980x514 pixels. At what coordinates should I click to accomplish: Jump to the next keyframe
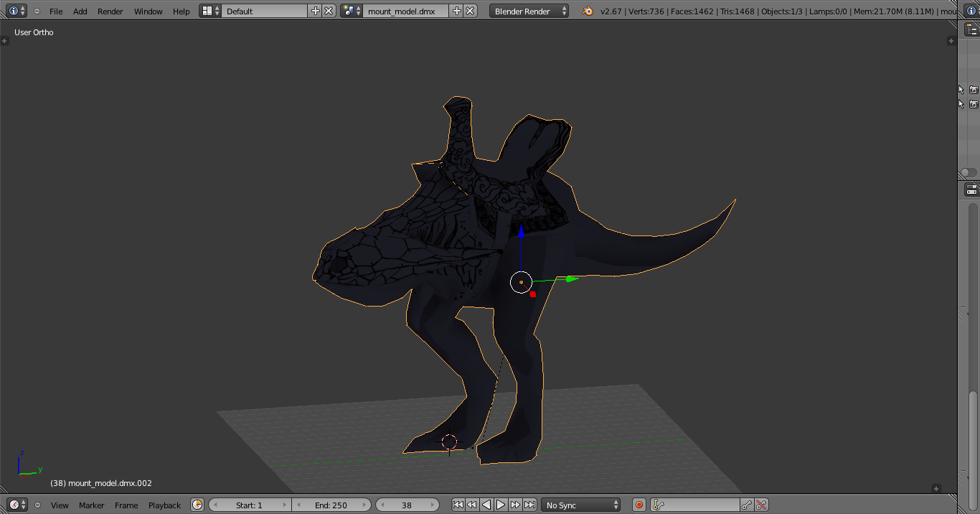(x=515, y=505)
